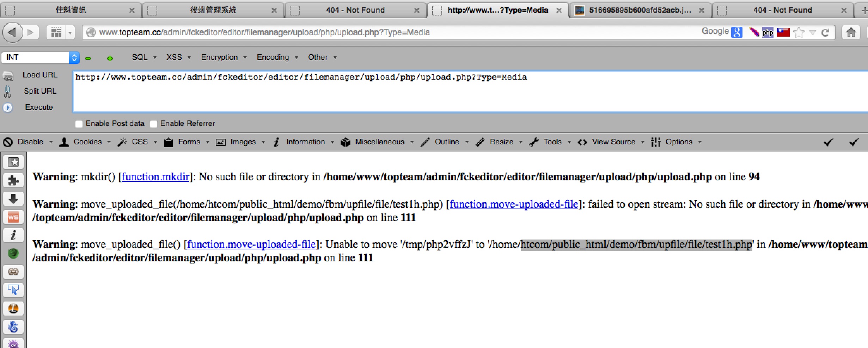
Task: Open the Outline menu
Action: pyautogui.click(x=445, y=142)
